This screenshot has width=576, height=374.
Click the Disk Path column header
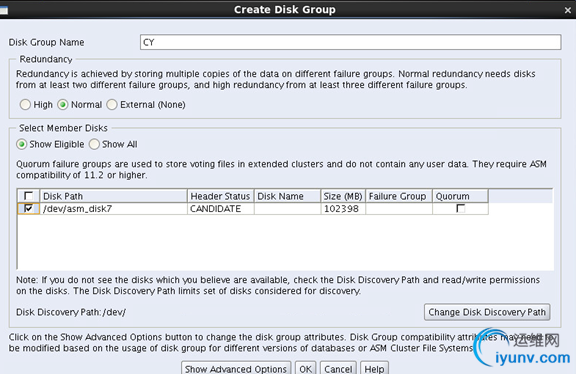coord(114,196)
